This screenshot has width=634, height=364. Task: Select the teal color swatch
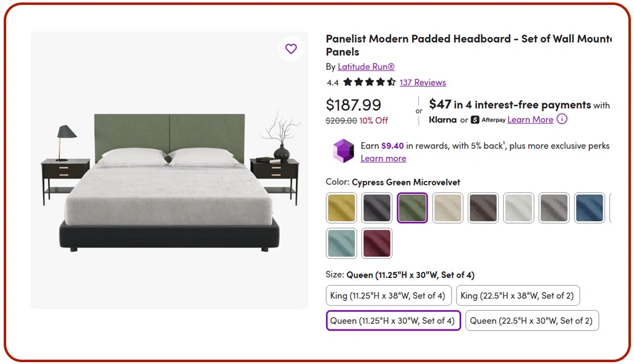pos(341,243)
